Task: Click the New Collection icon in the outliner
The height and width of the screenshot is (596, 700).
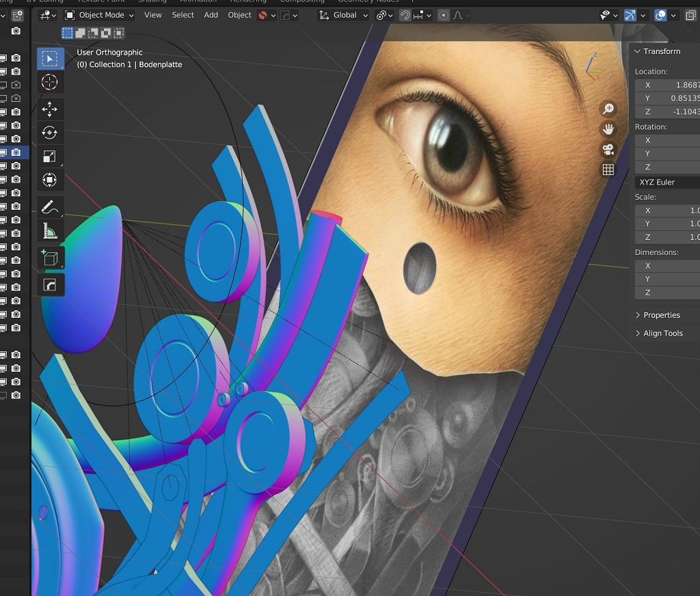Action: (x=17, y=16)
